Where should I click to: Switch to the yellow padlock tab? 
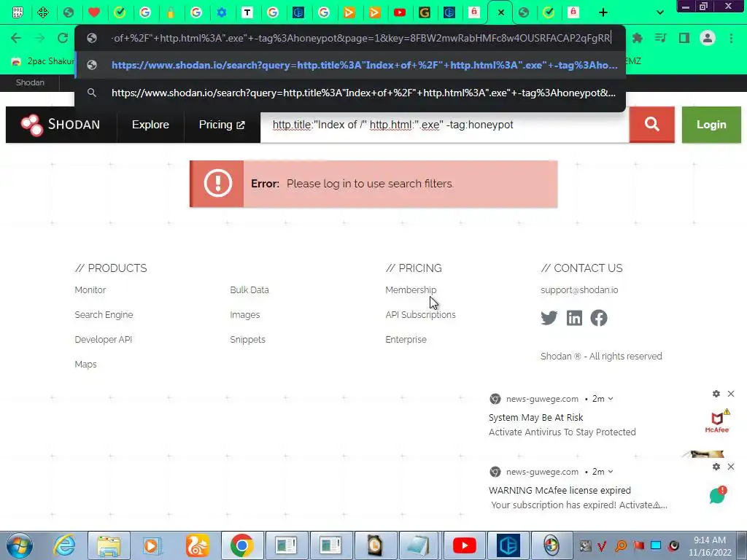coord(171,13)
